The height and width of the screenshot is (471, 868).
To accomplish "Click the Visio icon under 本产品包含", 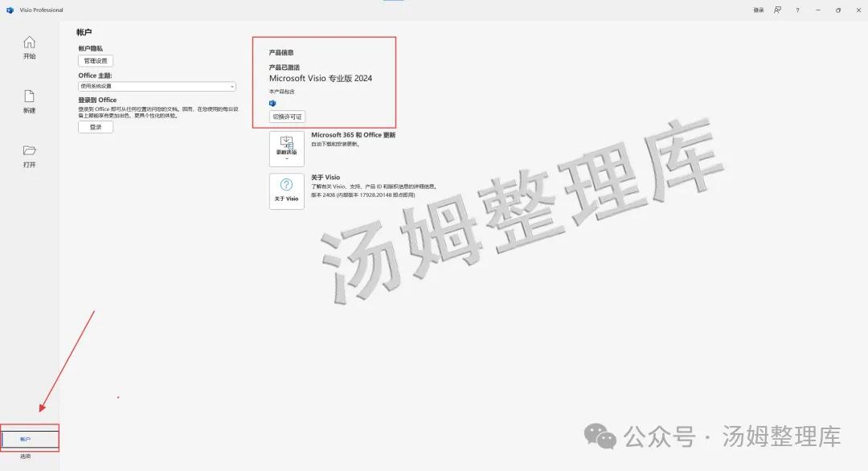I will coord(272,104).
